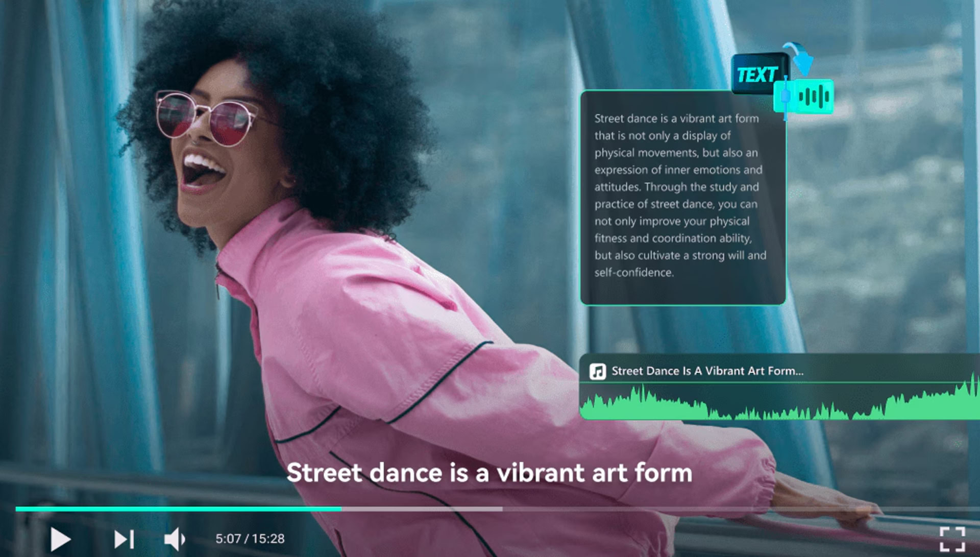Click the music note icon on the audio track

[x=597, y=371]
